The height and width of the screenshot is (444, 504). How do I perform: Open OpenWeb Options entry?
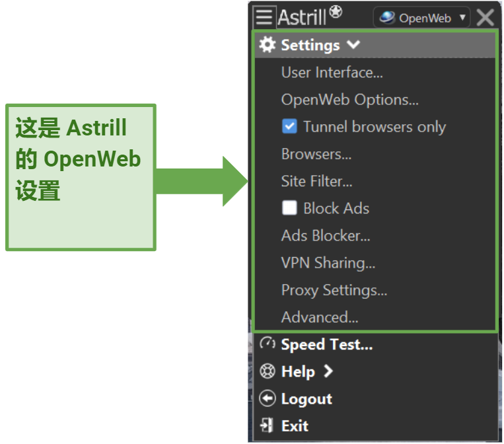tap(349, 100)
